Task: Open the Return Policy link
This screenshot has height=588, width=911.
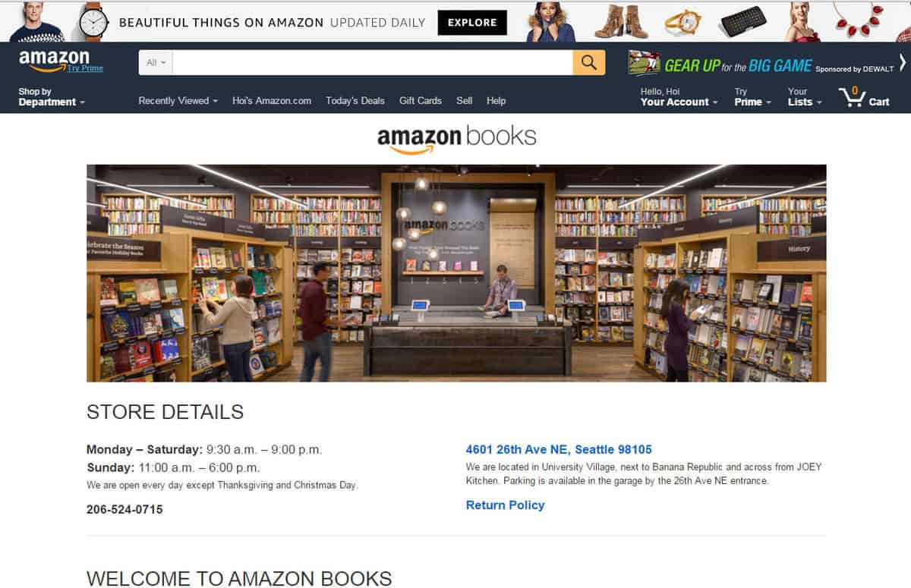Action: tap(506, 505)
